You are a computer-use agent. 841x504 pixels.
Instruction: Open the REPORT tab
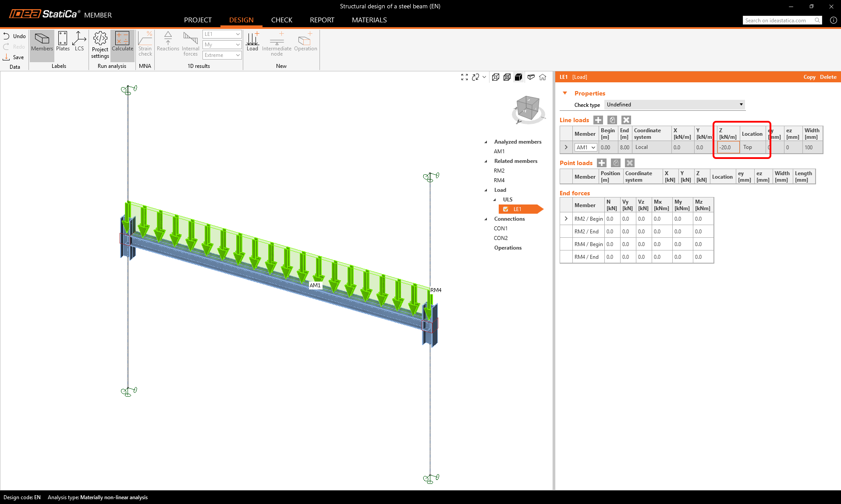coord(322,20)
